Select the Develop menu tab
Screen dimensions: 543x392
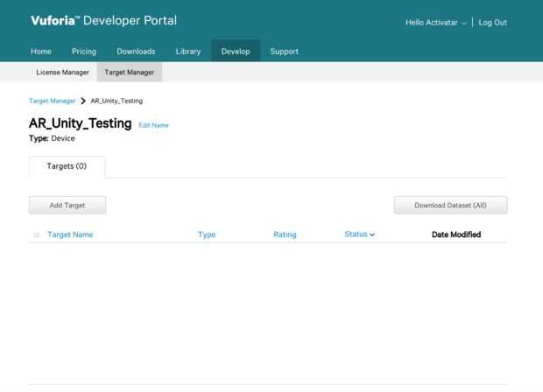(x=236, y=52)
